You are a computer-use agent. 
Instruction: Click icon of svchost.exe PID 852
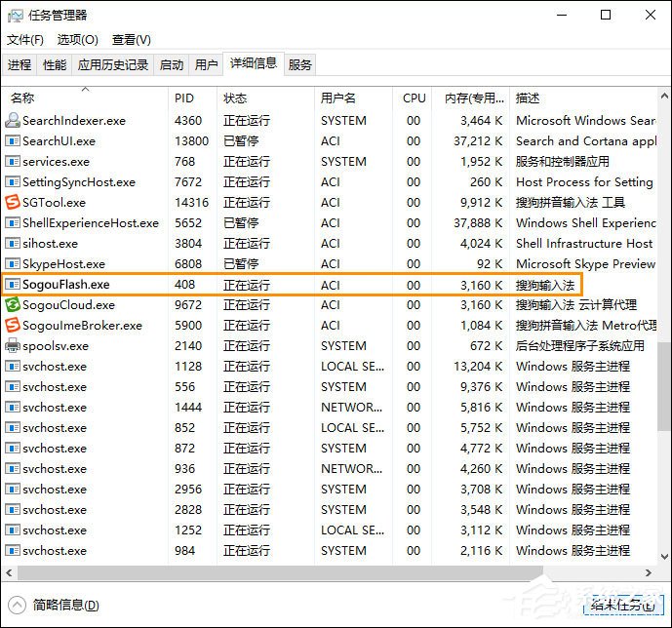click(x=13, y=427)
